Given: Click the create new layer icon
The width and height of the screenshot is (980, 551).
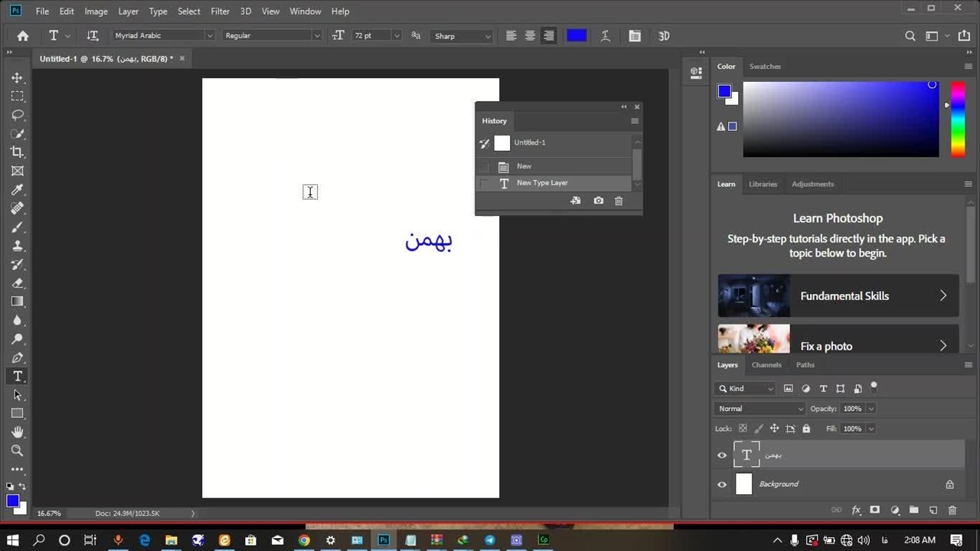Looking at the screenshot, I should 933,510.
